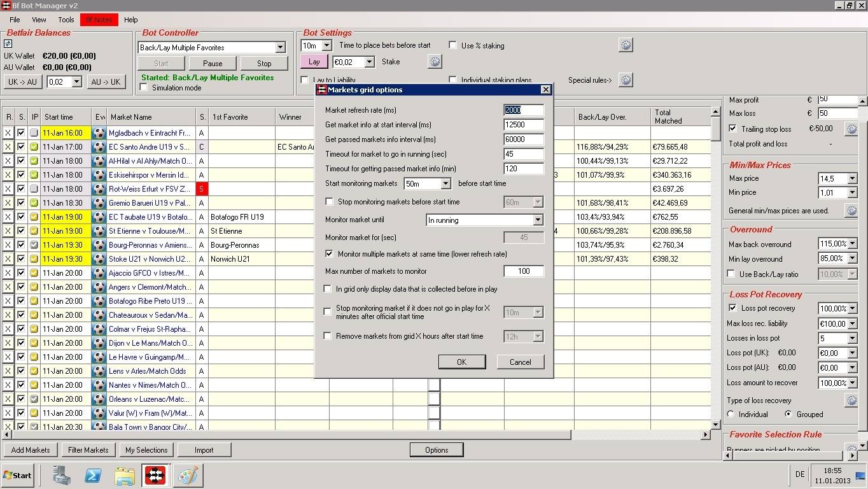
Task: Click the Max number of markets to monitor field
Action: point(523,271)
